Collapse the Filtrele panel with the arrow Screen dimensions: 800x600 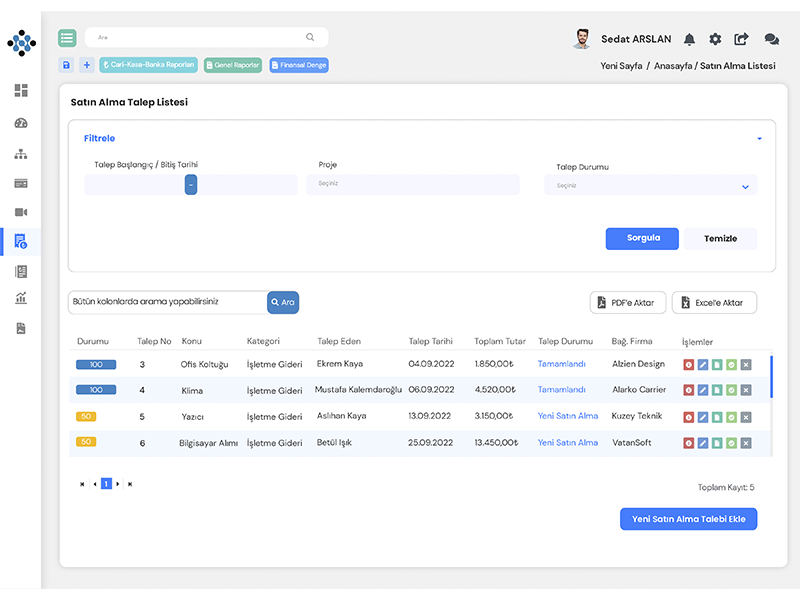click(759, 139)
